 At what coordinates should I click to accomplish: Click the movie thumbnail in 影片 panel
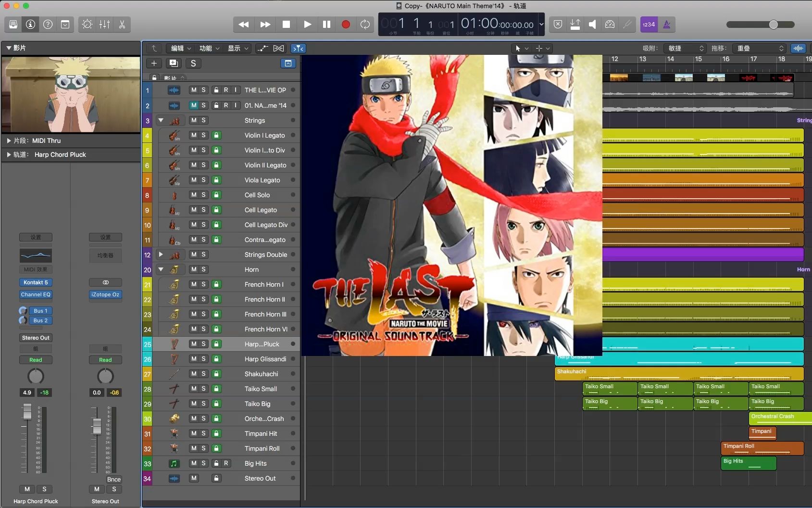click(71, 94)
